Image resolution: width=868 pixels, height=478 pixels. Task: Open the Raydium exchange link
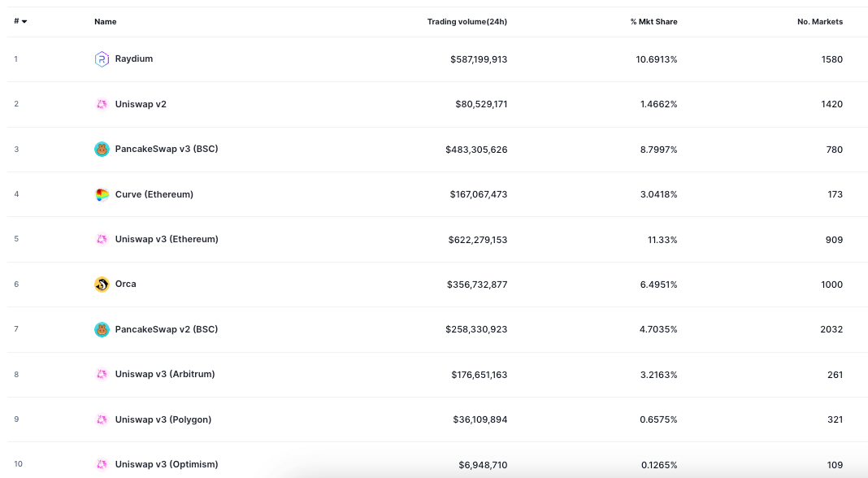click(x=134, y=59)
